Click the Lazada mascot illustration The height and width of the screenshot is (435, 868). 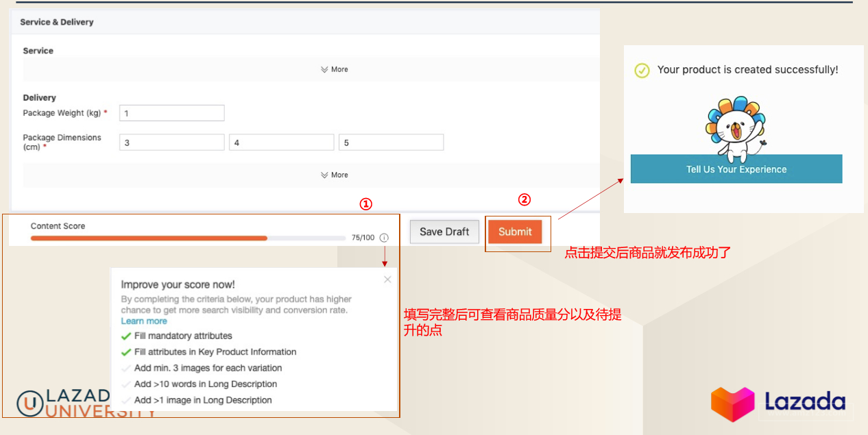736,129
